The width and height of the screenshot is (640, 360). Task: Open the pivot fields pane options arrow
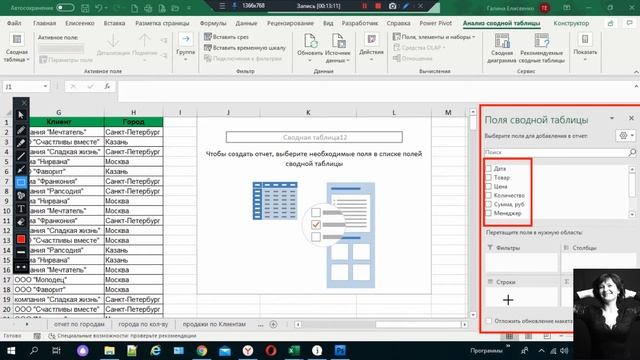(x=612, y=118)
